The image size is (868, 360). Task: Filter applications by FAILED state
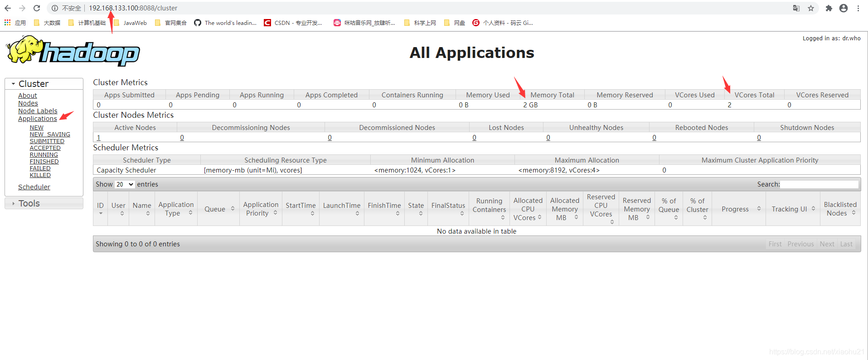40,168
